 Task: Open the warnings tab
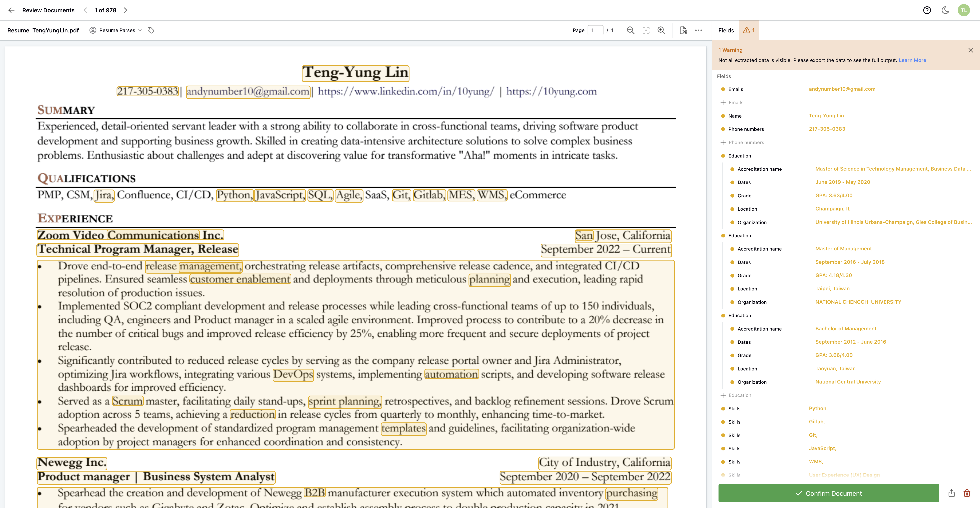pyautogui.click(x=749, y=31)
